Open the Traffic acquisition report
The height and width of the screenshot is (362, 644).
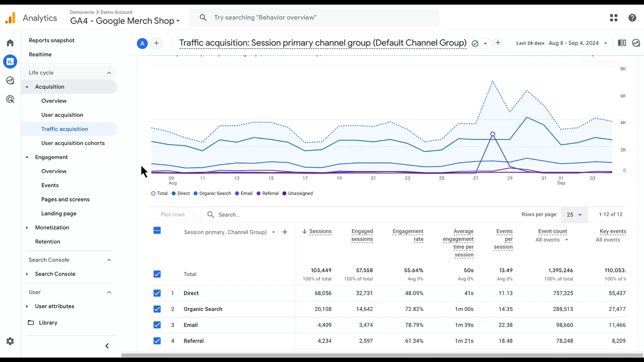65,129
